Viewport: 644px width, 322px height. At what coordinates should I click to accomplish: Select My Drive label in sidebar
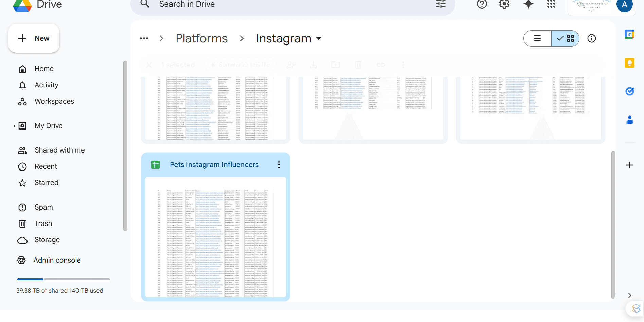coord(49,126)
